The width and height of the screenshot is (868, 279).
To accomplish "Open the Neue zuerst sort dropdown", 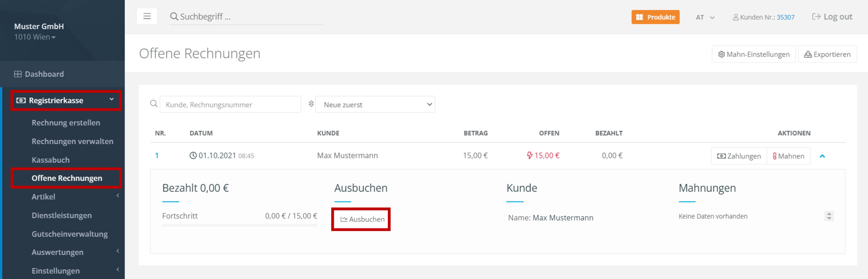I will [375, 105].
